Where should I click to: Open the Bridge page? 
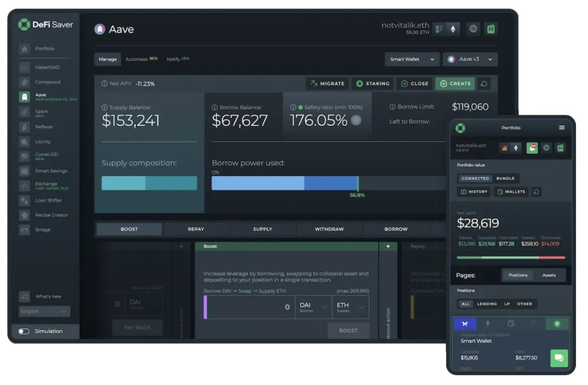[34, 230]
